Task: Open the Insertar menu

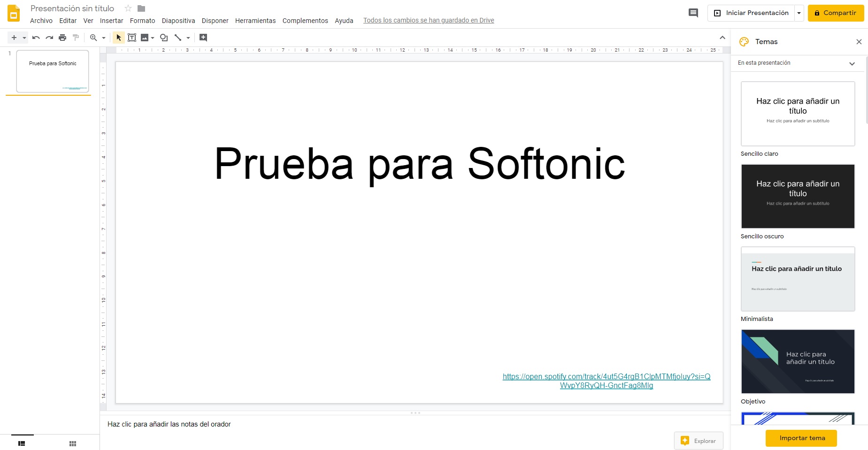Action: [112, 21]
